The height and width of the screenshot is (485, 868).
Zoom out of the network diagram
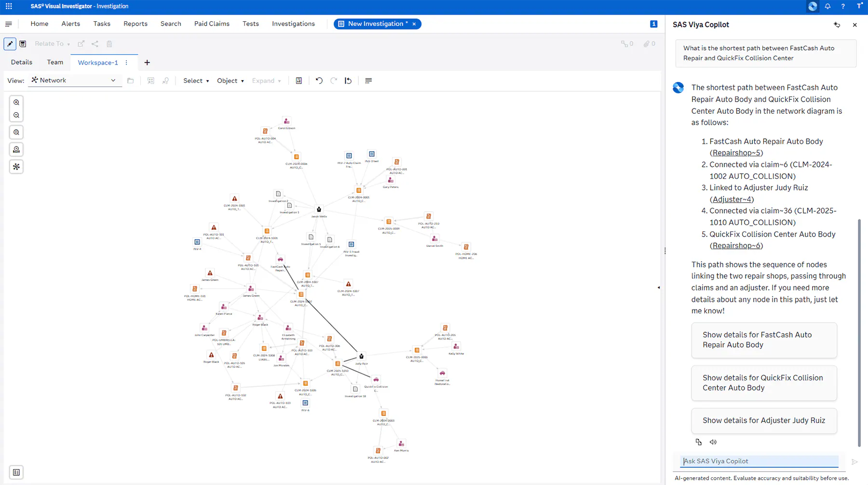click(16, 115)
